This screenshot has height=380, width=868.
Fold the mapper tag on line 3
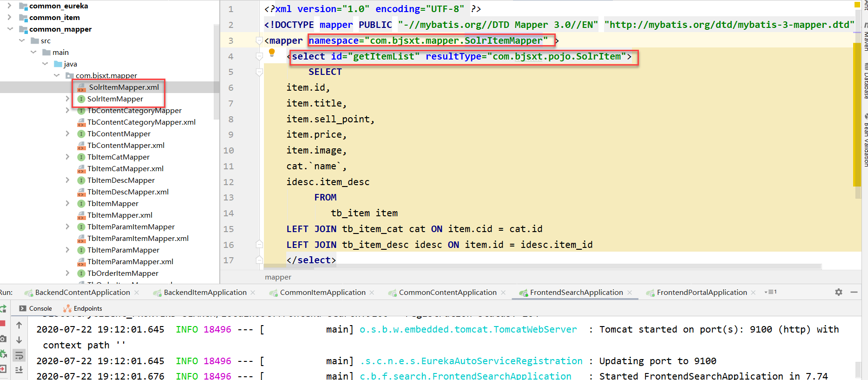point(259,40)
